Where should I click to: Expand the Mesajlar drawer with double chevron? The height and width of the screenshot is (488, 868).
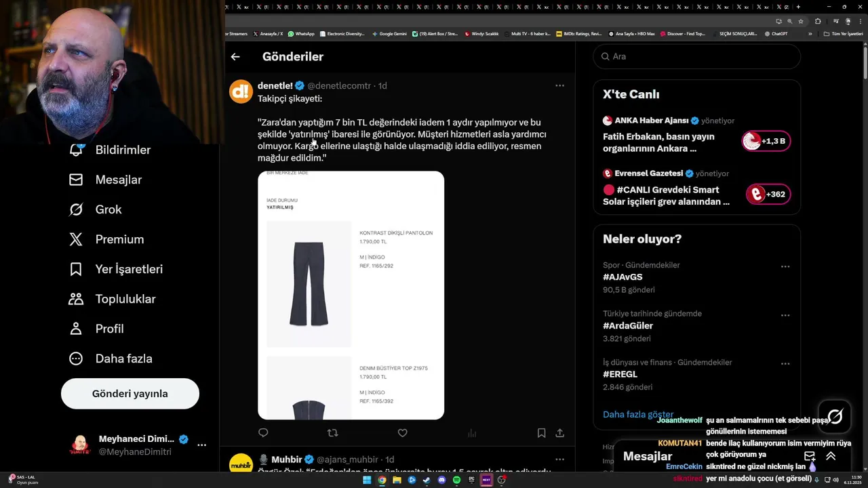tap(831, 456)
